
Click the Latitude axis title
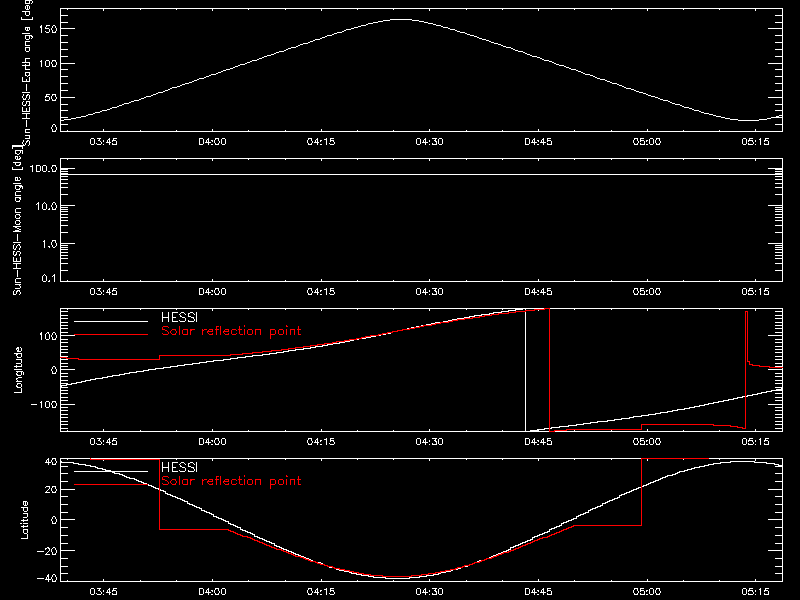[24, 520]
